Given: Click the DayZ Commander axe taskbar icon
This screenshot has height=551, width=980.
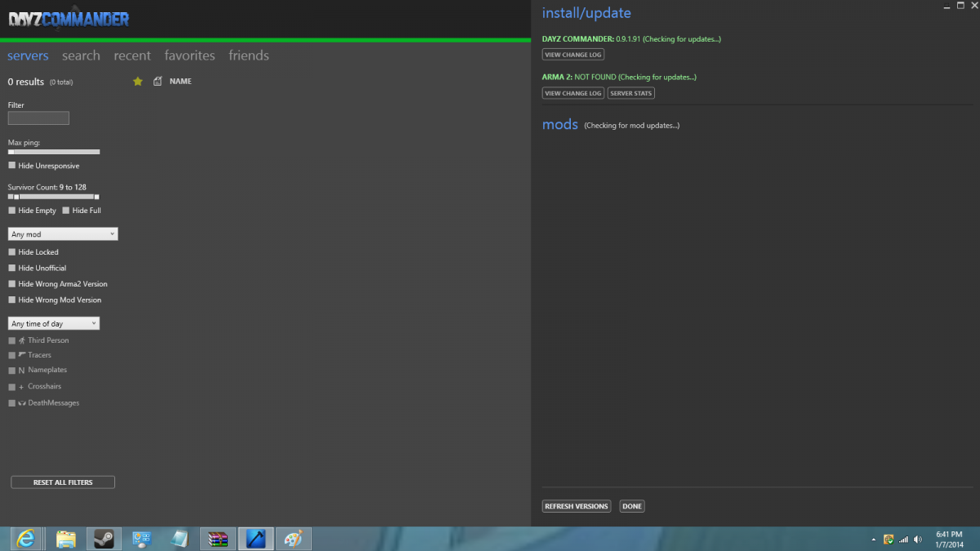Looking at the screenshot, I should tap(256, 539).
